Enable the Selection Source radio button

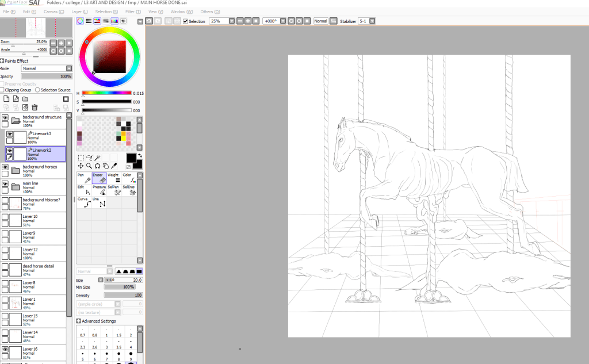coord(37,90)
